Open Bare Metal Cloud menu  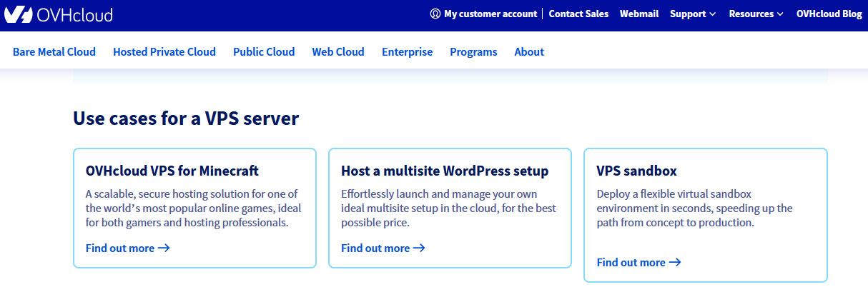coord(54,51)
